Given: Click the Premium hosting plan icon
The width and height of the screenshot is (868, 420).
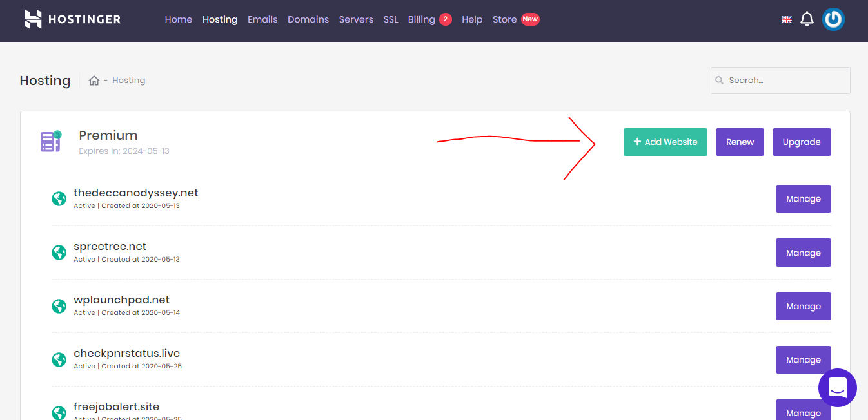Looking at the screenshot, I should [x=50, y=141].
